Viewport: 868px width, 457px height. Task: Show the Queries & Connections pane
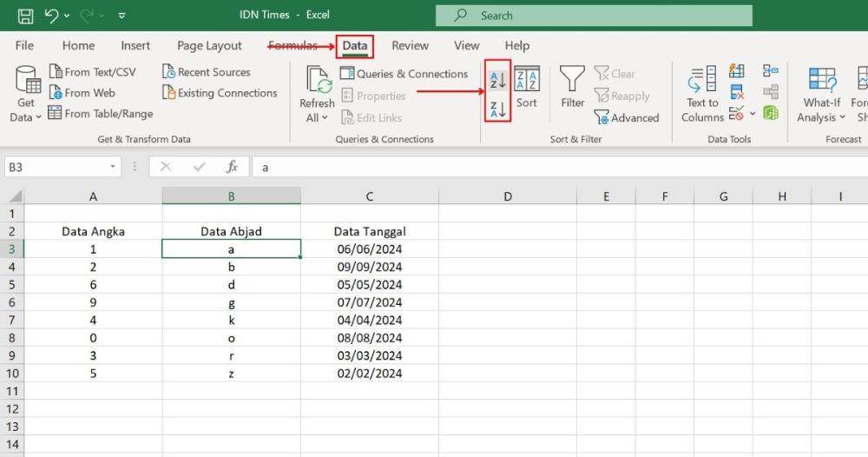point(404,74)
